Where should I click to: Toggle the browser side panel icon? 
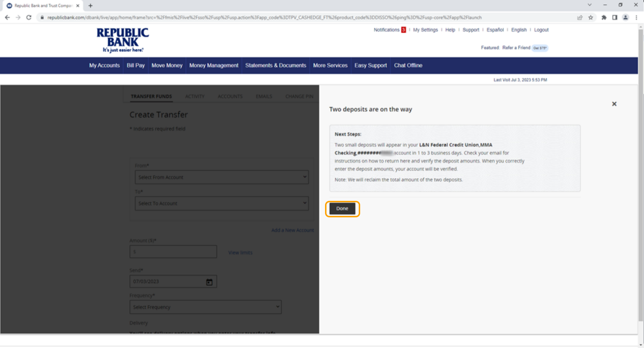pyautogui.click(x=615, y=17)
